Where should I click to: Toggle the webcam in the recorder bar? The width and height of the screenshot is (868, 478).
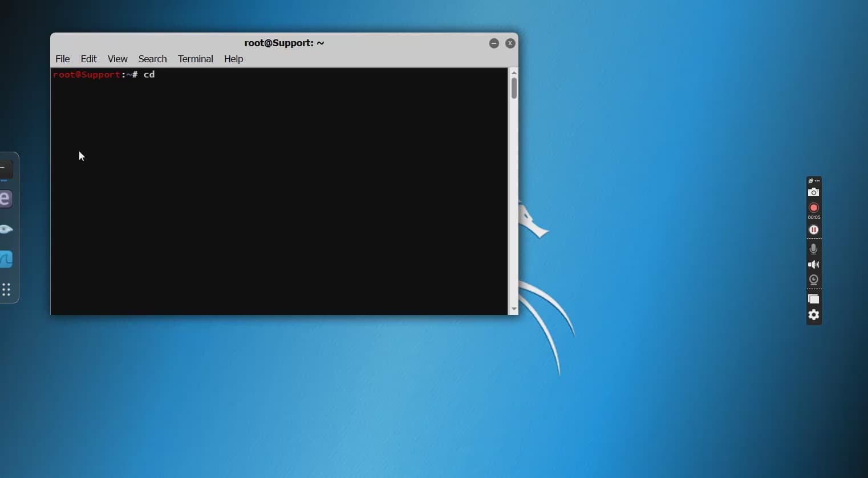[x=814, y=279]
